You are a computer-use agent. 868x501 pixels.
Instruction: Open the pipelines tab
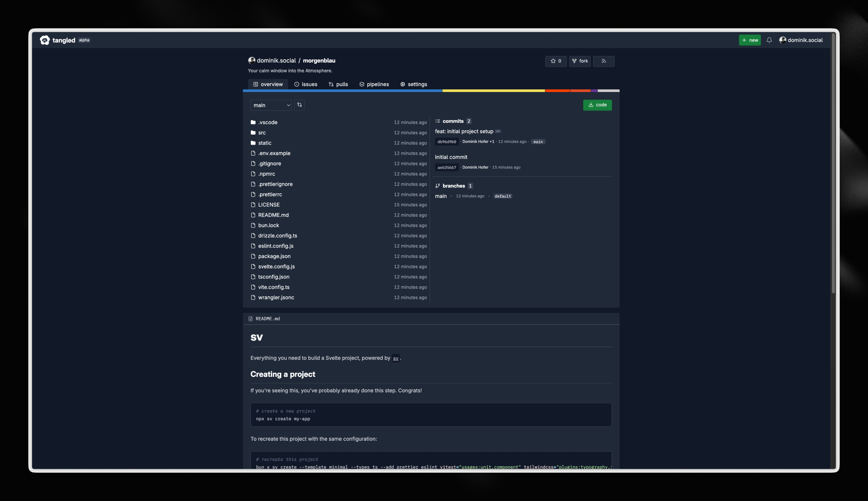pos(374,85)
